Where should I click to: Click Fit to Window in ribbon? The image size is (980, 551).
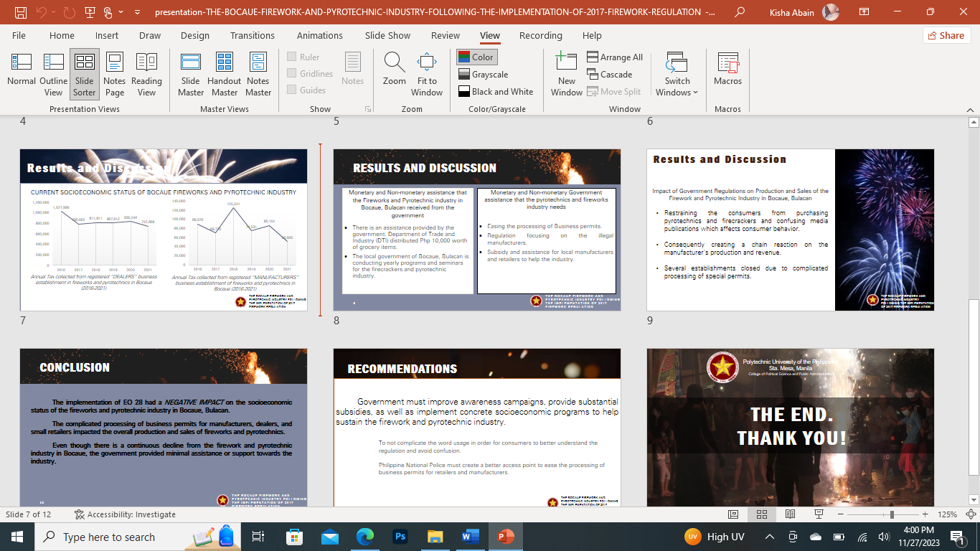[427, 75]
